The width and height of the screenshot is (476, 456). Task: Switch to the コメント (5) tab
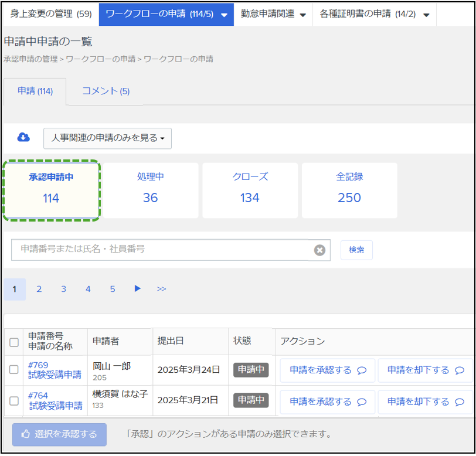106,91
